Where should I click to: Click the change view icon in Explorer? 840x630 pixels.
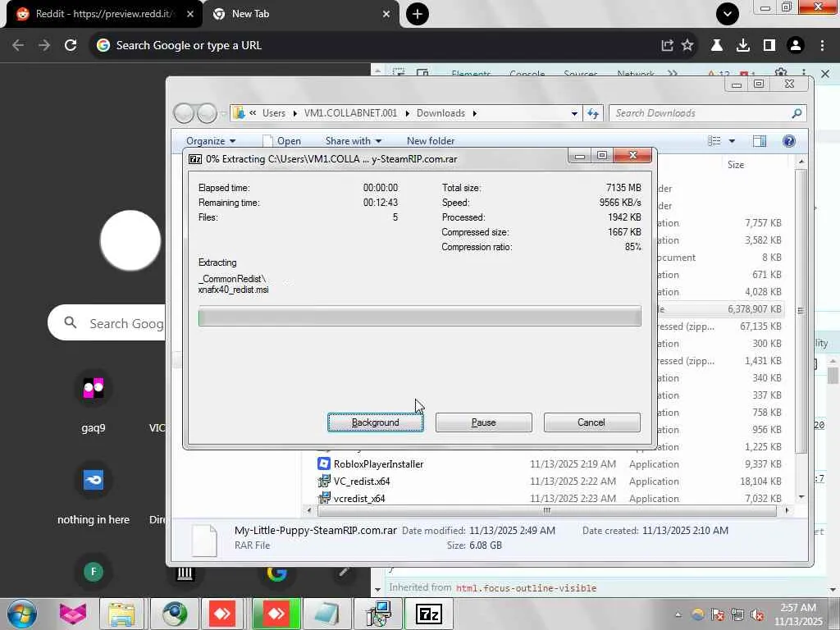(x=714, y=141)
